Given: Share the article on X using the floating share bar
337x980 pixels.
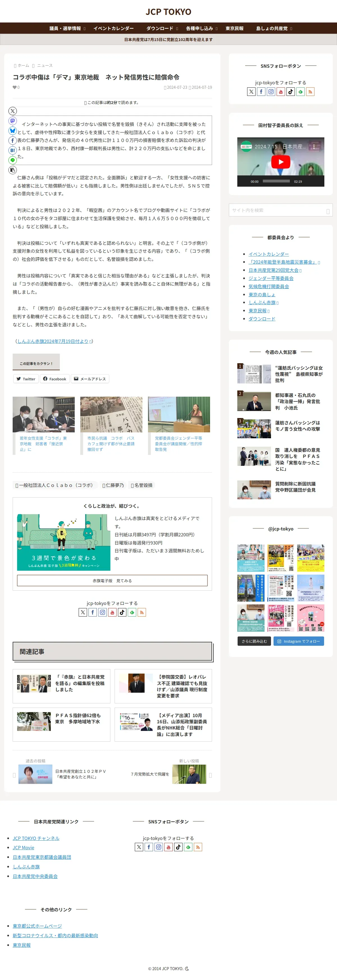Looking at the screenshot, I should [13, 111].
